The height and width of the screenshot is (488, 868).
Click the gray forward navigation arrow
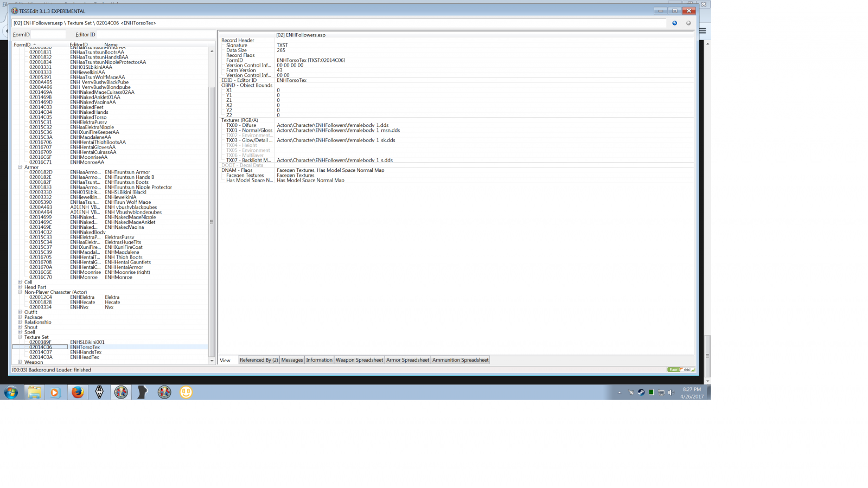tap(688, 23)
